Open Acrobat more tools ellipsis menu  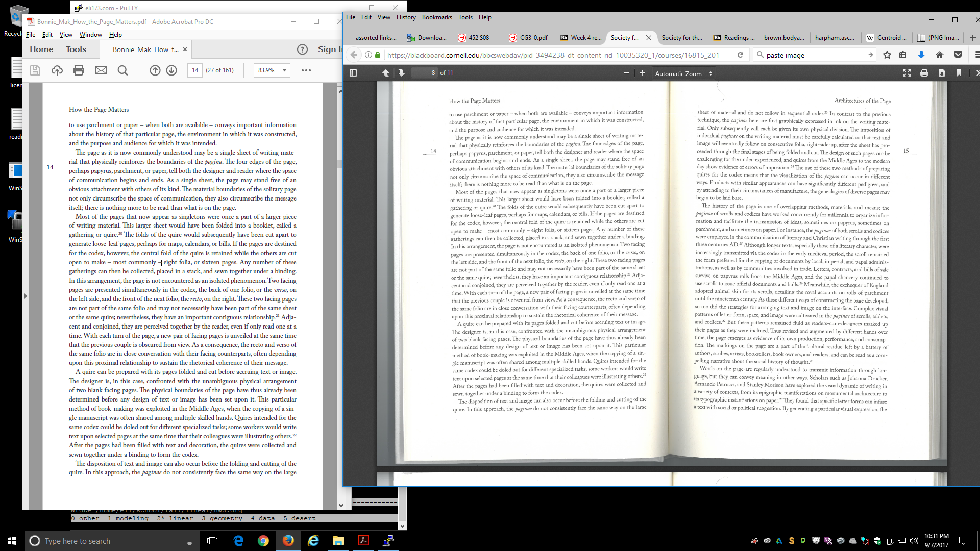tap(306, 70)
